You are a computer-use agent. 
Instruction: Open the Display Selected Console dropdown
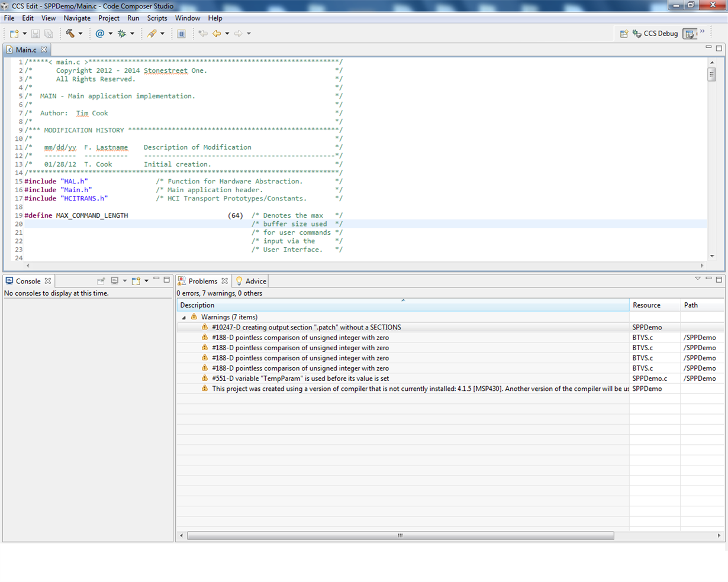pos(125,280)
